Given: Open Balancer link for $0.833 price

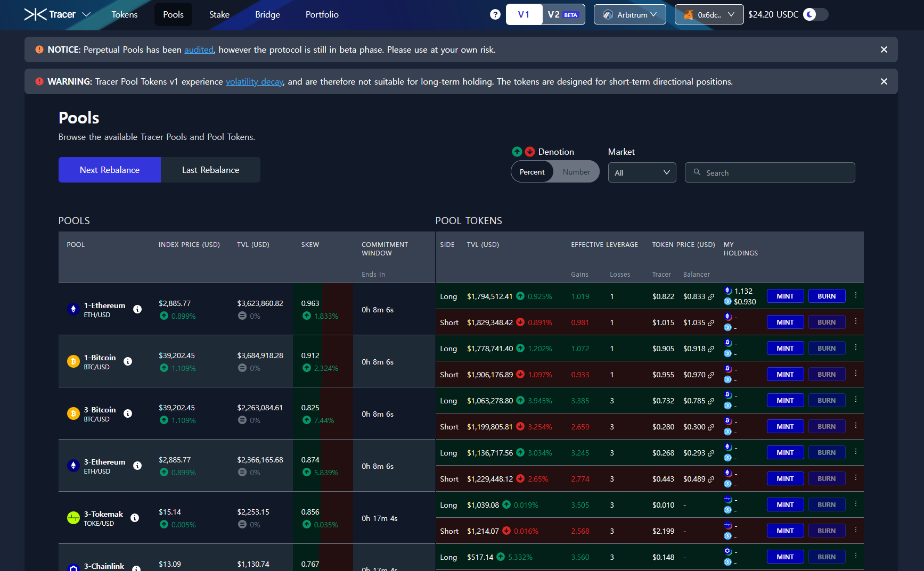Looking at the screenshot, I should [711, 297].
